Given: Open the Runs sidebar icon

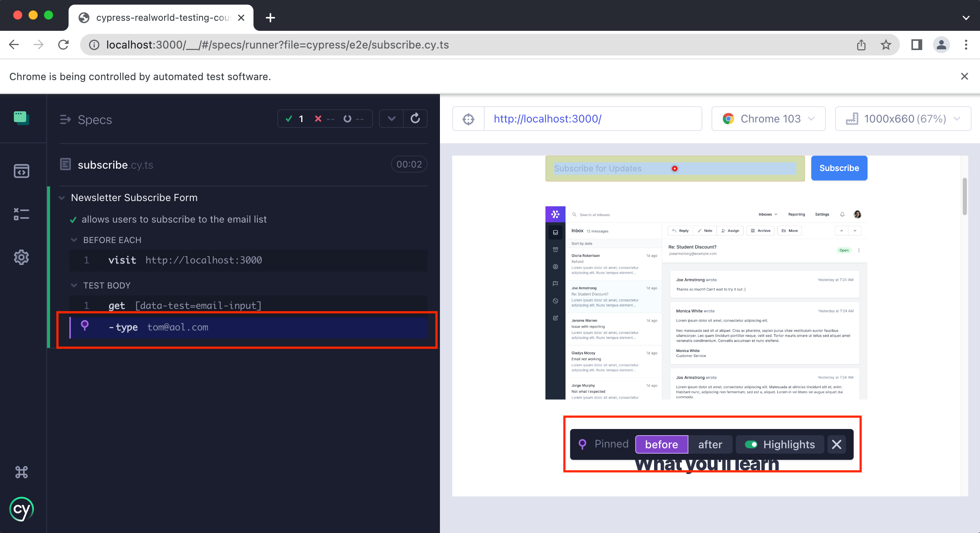Looking at the screenshot, I should tap(22, 214).
